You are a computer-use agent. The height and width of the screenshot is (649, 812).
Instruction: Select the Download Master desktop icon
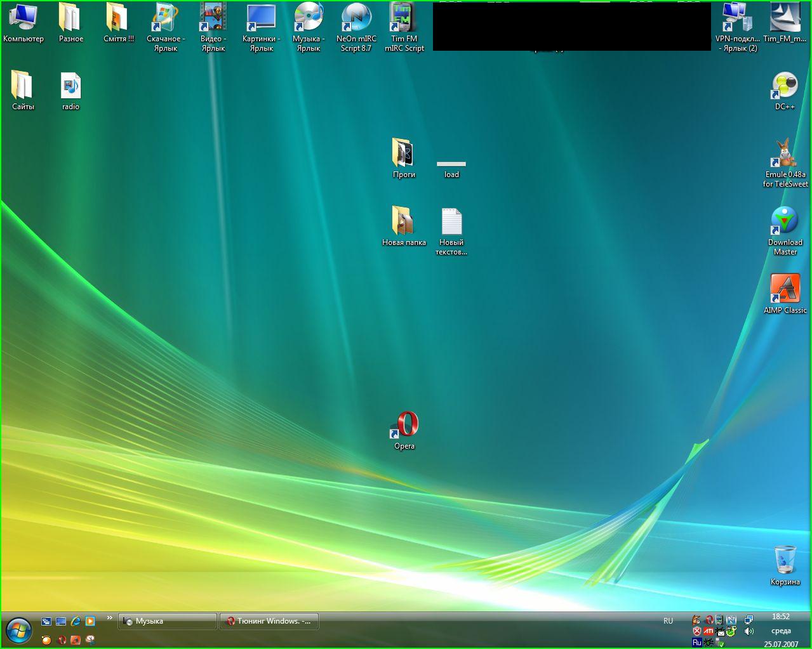tap(785, 221)
